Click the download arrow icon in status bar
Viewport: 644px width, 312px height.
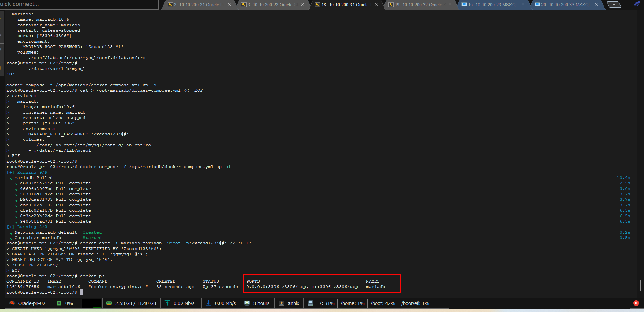[x=208, y=303]
